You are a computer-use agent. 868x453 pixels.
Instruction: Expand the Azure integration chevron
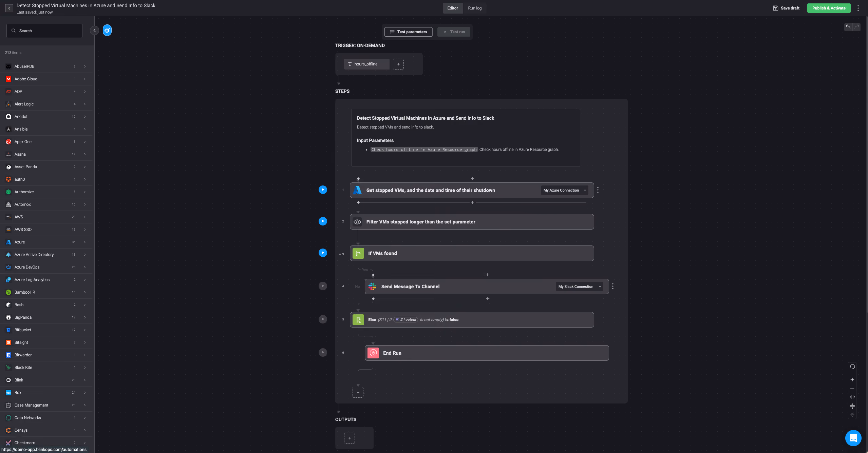tap(85, 242)
